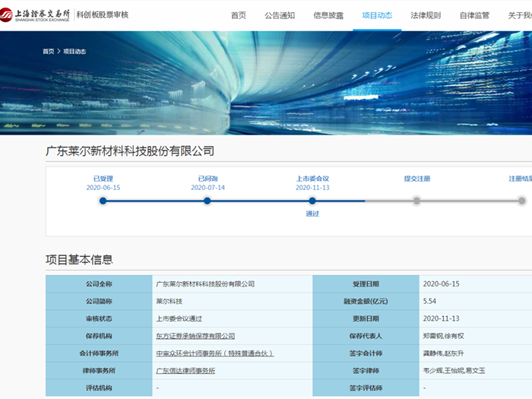Open the 自律监管 navigation menu
This screenshot has width=532, height=399.
tap(474, 15)
